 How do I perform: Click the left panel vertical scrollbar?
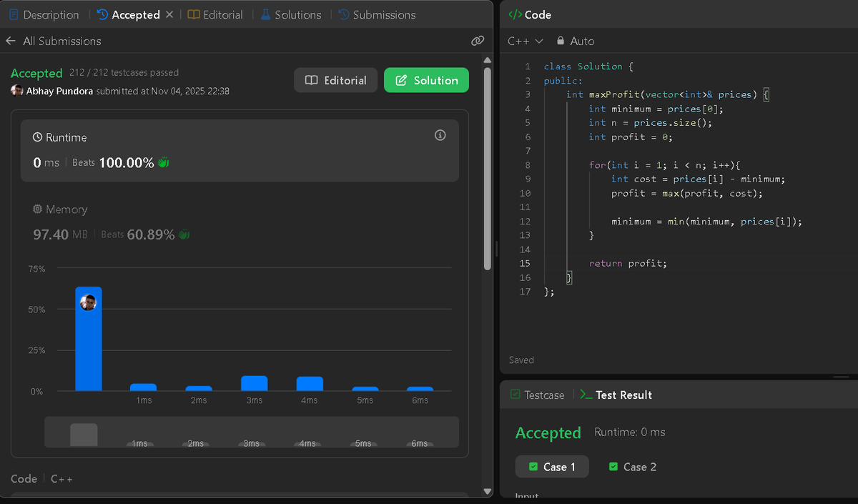click(488, 168)
